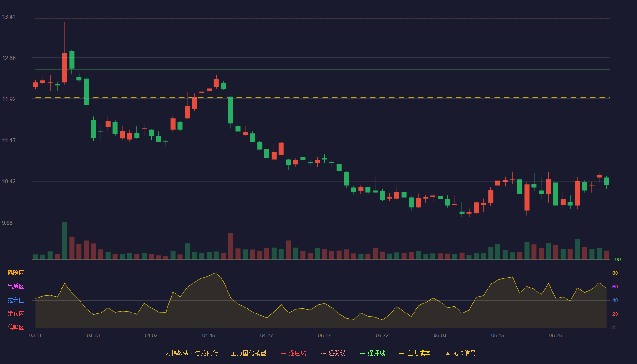
Task: Toggle 主力成本 legend item
Action: pyautogui.click(x=415, y=353)
